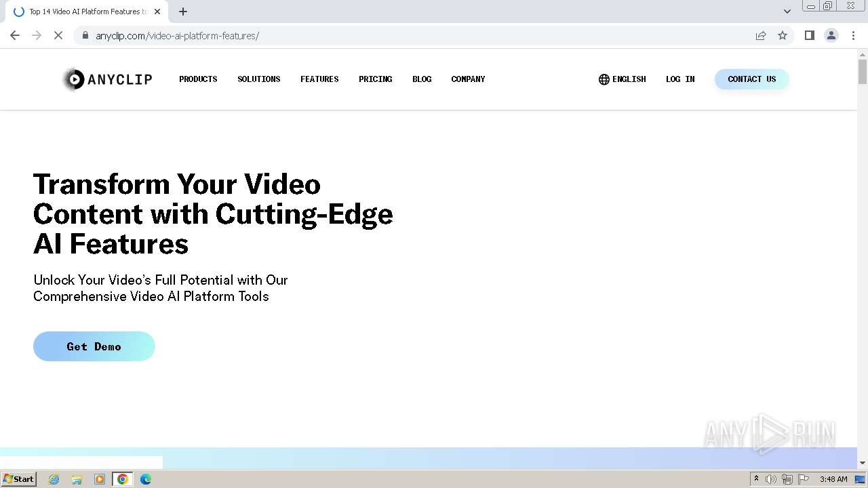
Task: Click the clock showing 3:48 AM
Action: pyautogui.click(x=833, y=479)
